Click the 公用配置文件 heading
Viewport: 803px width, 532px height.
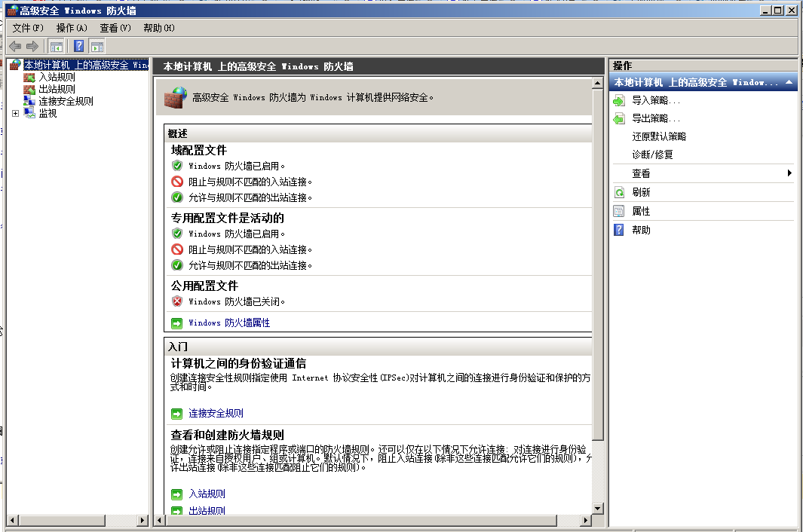point(204,286)
